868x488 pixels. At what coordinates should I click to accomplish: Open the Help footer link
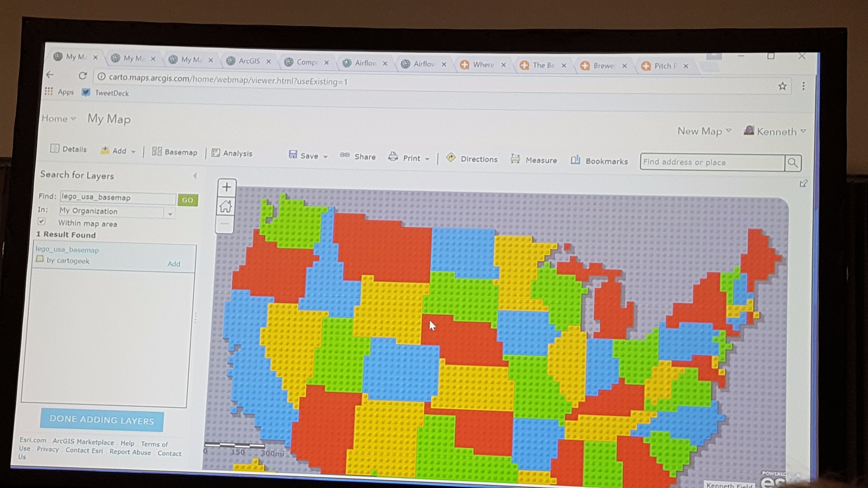(x=127, y=443)
